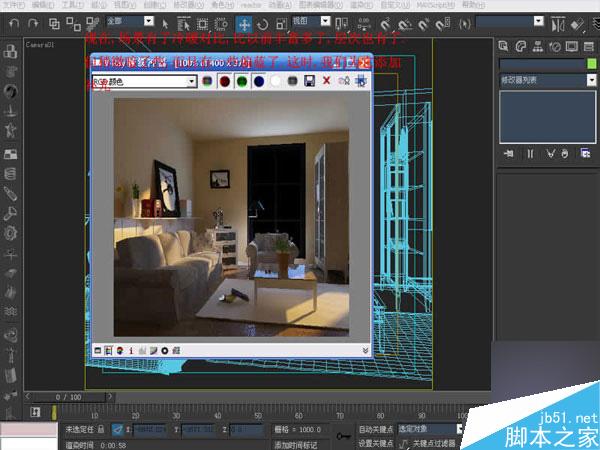
Task: Click Add Time Tag button (添加时间标记)
Action: coord(295,444)
